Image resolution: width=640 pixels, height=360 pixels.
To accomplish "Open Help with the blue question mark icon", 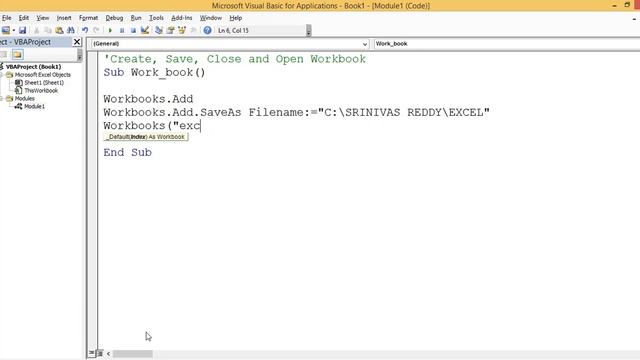I will (x=207, y=30).
